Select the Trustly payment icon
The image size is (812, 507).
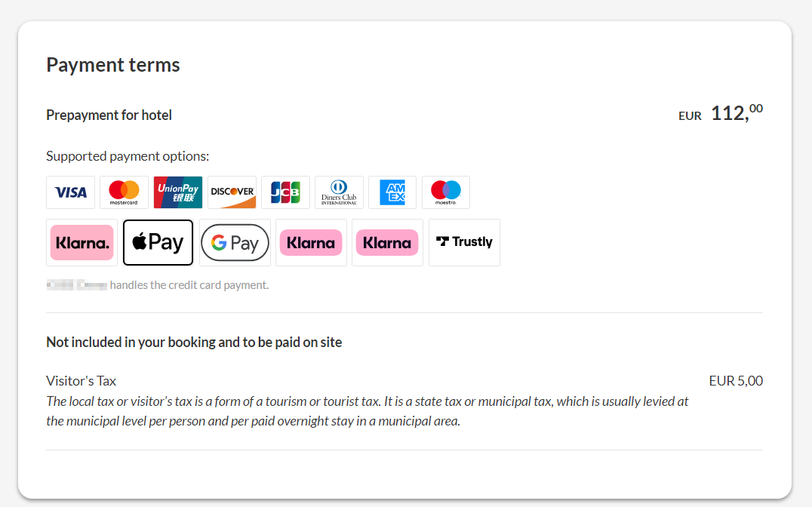click(464, 243)
